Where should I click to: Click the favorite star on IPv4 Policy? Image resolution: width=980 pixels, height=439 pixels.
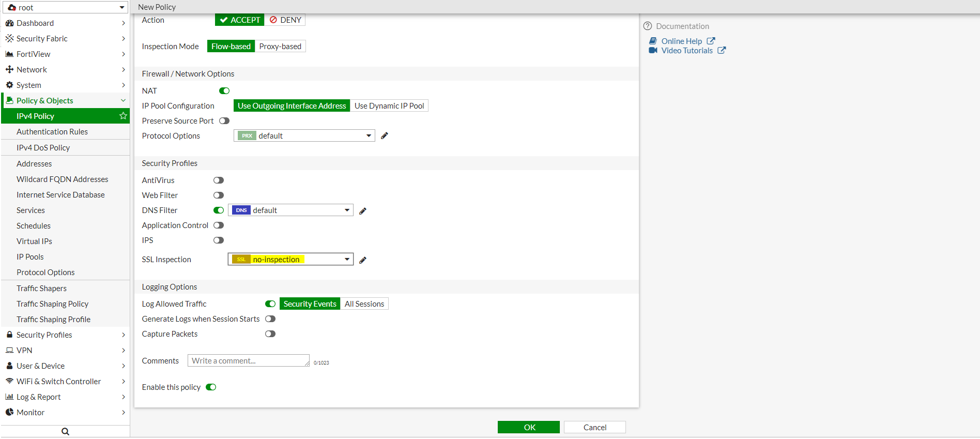point(123,116)
